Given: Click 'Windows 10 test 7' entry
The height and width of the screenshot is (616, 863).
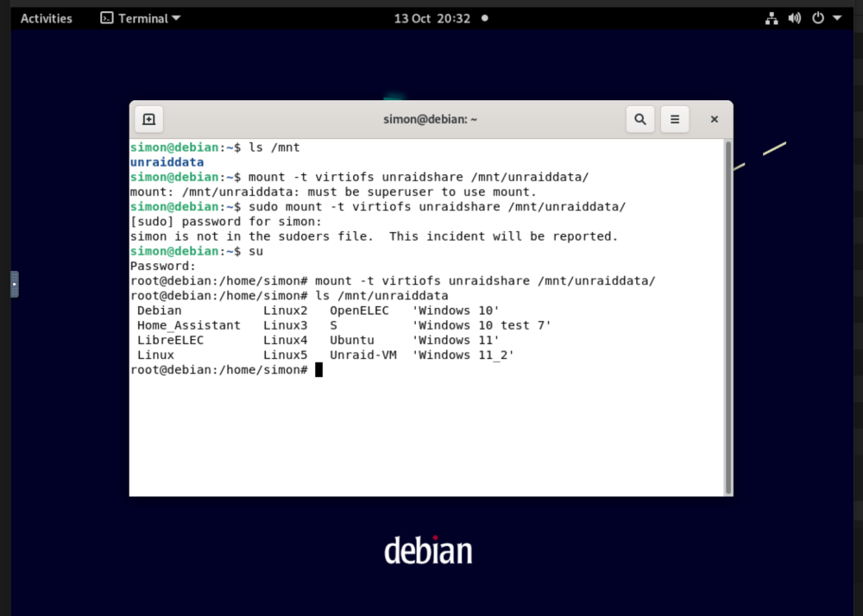Looking at the screenshot, I should point(482,325).
